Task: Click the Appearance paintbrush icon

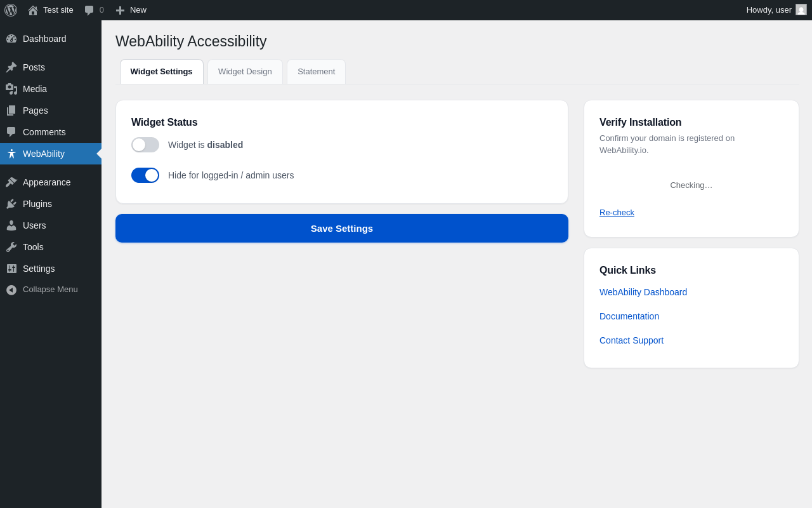Action: click(11, 182)
